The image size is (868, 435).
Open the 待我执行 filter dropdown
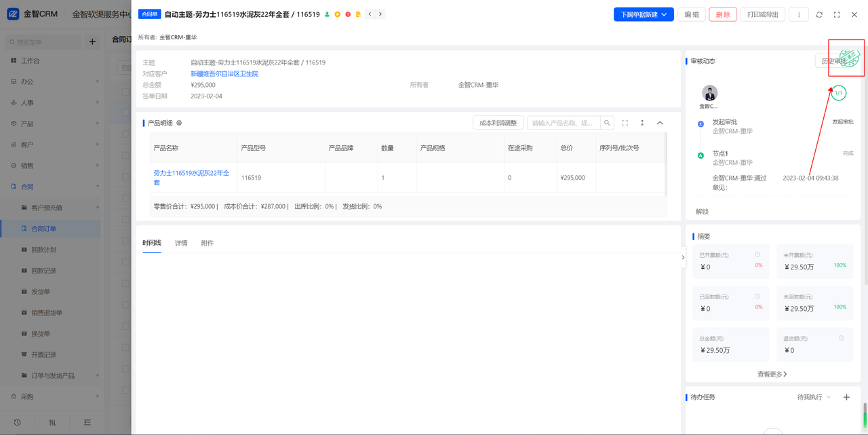pos(814,397)
